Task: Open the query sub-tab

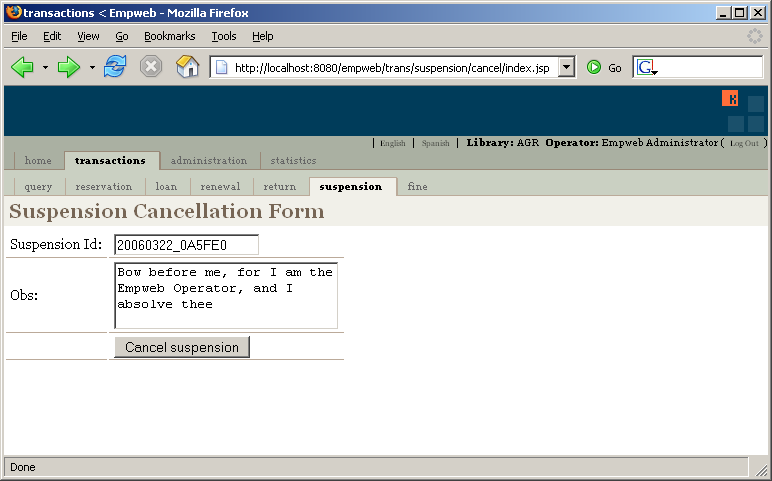Action: point(38,187)
